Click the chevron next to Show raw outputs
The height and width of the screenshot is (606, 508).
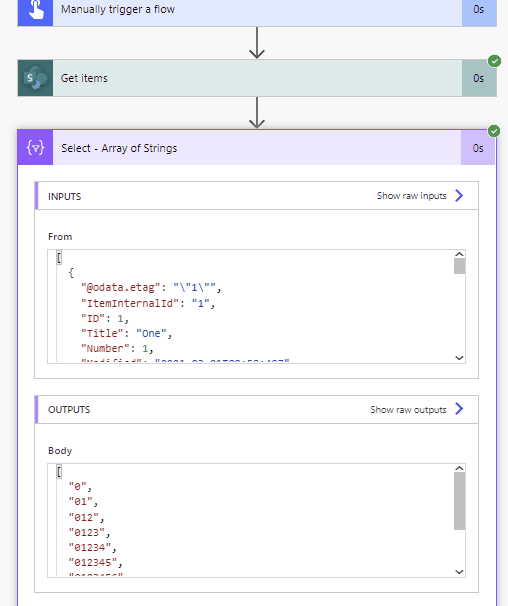tap(459, 409)
